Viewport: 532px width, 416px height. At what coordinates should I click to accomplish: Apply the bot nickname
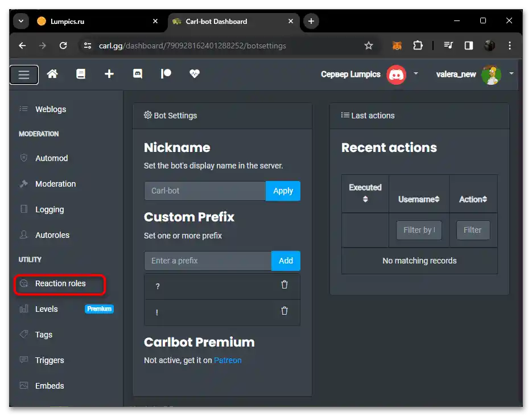283,191
